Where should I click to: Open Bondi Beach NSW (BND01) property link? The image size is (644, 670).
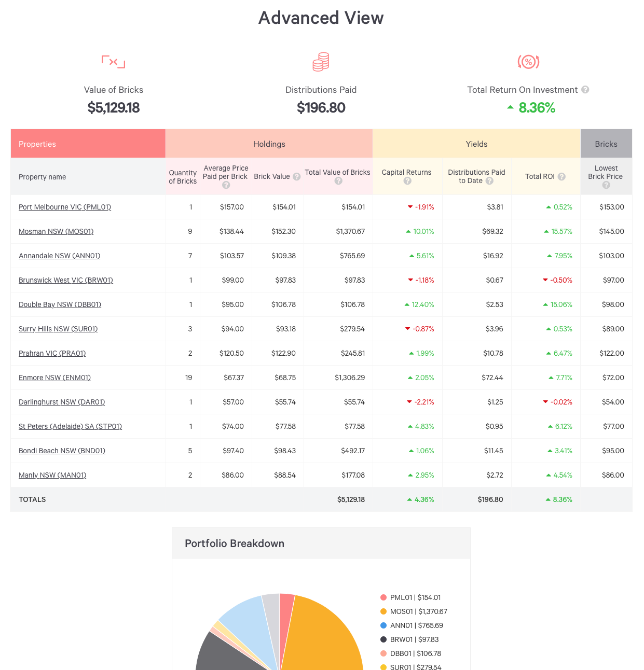[62, 451]
